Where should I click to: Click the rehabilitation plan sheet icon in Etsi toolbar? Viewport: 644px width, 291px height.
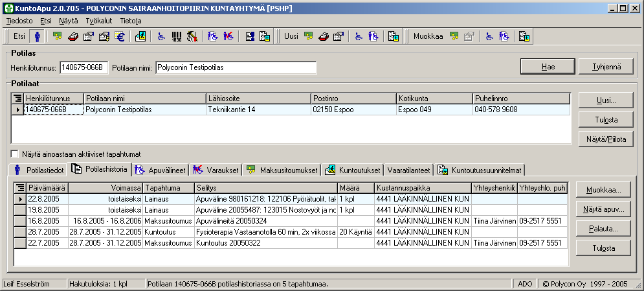265,36
